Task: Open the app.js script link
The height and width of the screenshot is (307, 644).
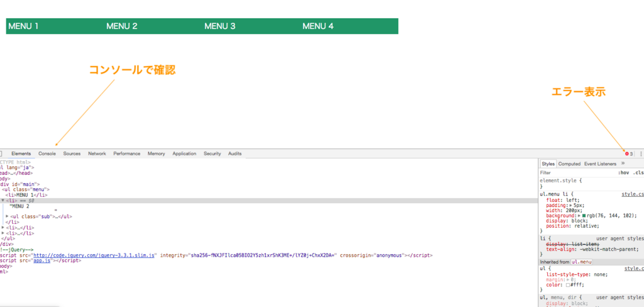Action: 42,260
